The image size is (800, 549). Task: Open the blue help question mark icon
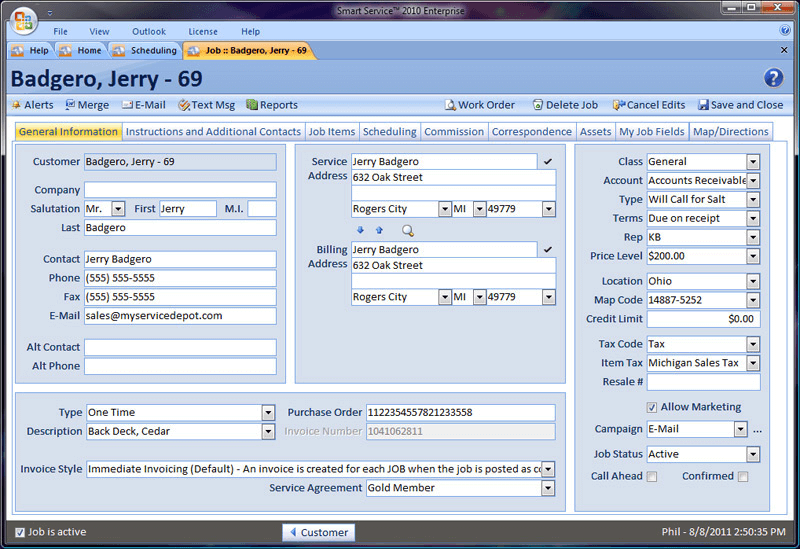(773, 78)
